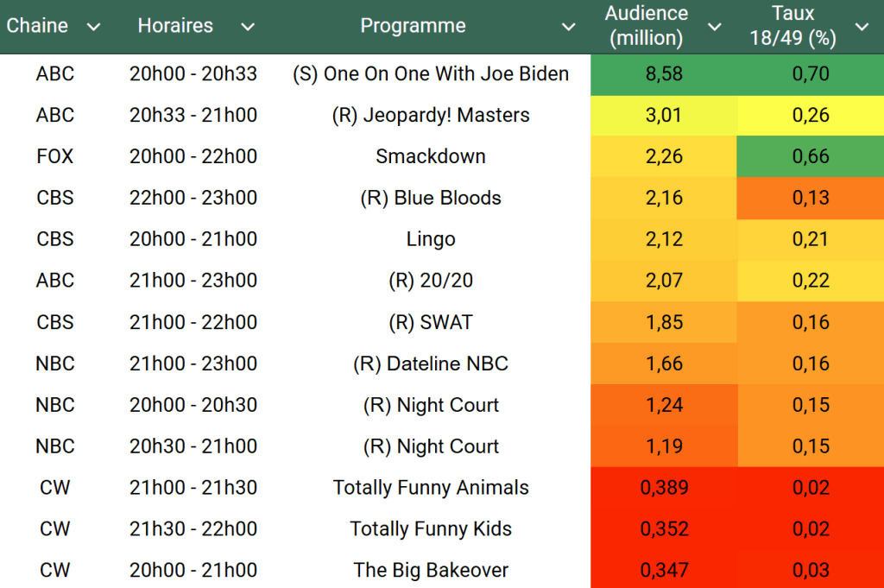Select the FOX channel cell
The width and height of the screenshot is (884, 588).
pyautogui.click(x=55, y=156)
